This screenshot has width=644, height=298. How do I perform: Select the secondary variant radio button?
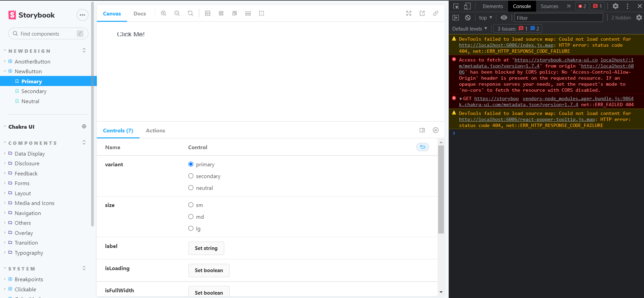(191, 176)
